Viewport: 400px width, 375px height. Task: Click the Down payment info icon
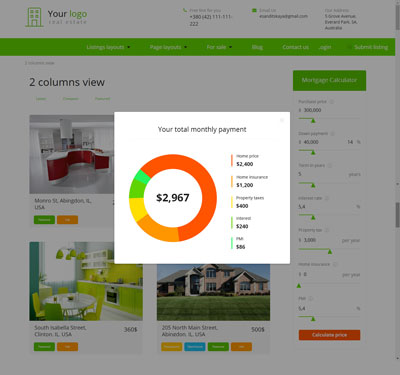[x=332, y=134]
